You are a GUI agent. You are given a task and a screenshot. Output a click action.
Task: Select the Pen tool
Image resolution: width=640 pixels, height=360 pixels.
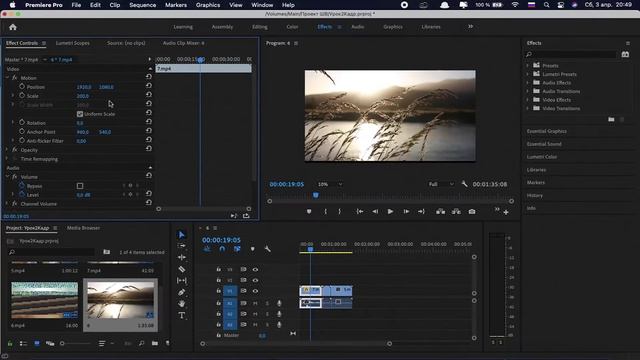[182, 292]
